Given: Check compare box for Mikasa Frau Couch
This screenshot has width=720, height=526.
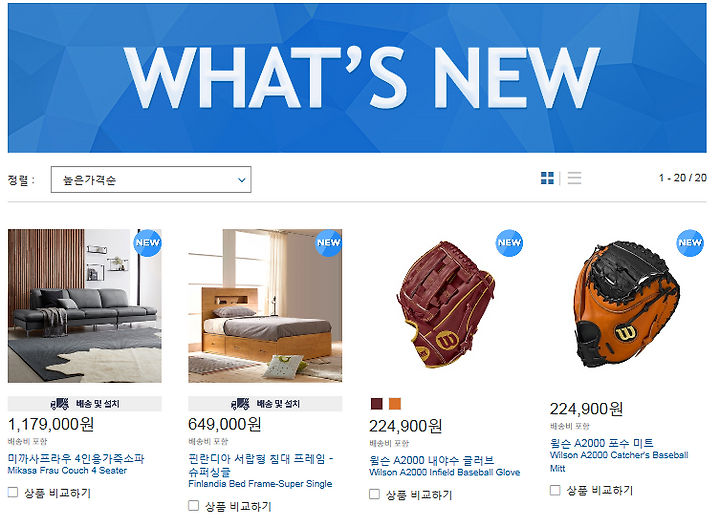Looking at the screenshot, I should [x=13, y=492].
